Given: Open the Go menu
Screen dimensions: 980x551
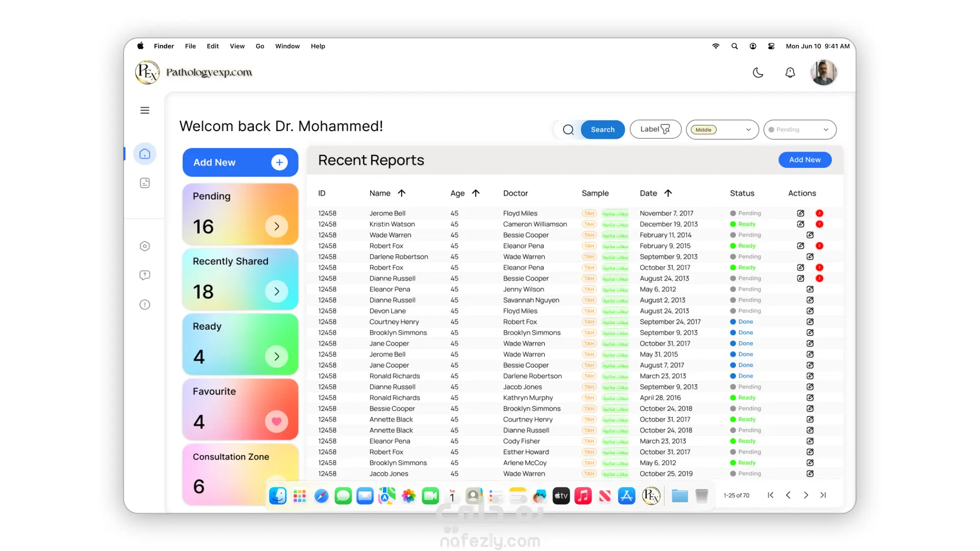Looking at the screenshot, I should click(x=260, y=46).
